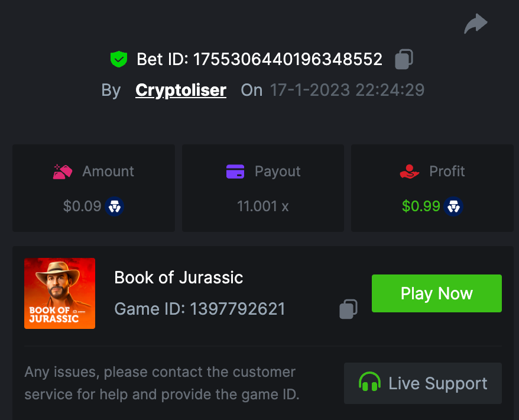Click the Book of Jurassic thumbnail
The height and width of the screenshot is (420, 519).
click(60, 293)
